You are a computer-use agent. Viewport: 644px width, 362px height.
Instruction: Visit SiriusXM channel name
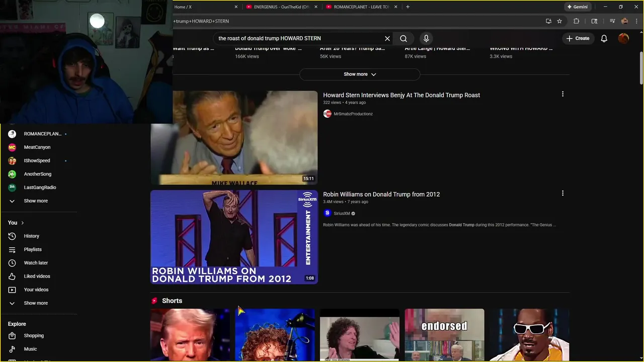[342, 214]
